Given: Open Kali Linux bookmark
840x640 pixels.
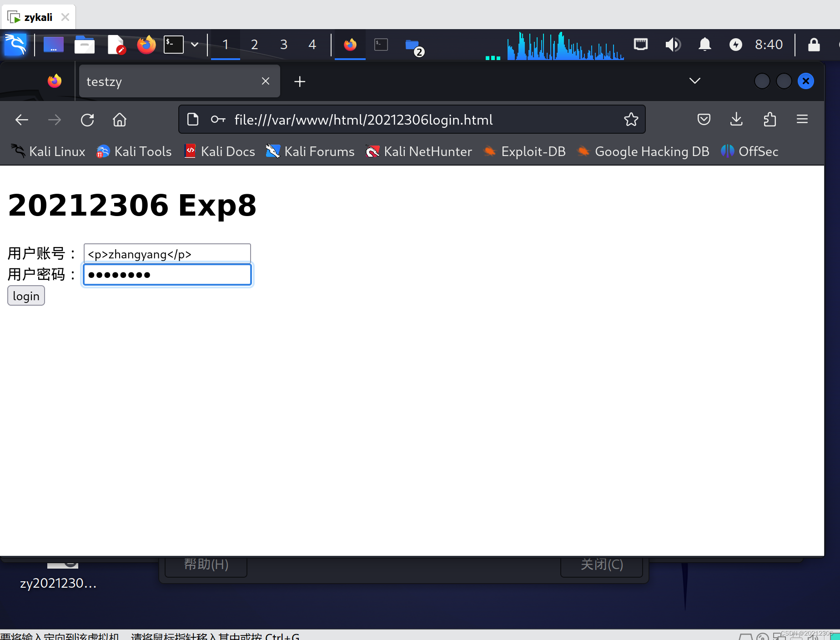Looking at the screenshot, I should coord(48,151).
